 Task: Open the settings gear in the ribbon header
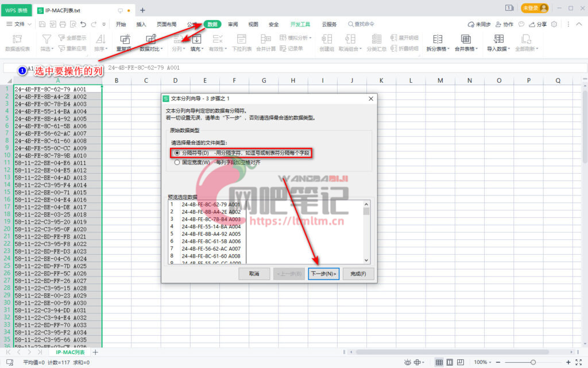point(554,24)
